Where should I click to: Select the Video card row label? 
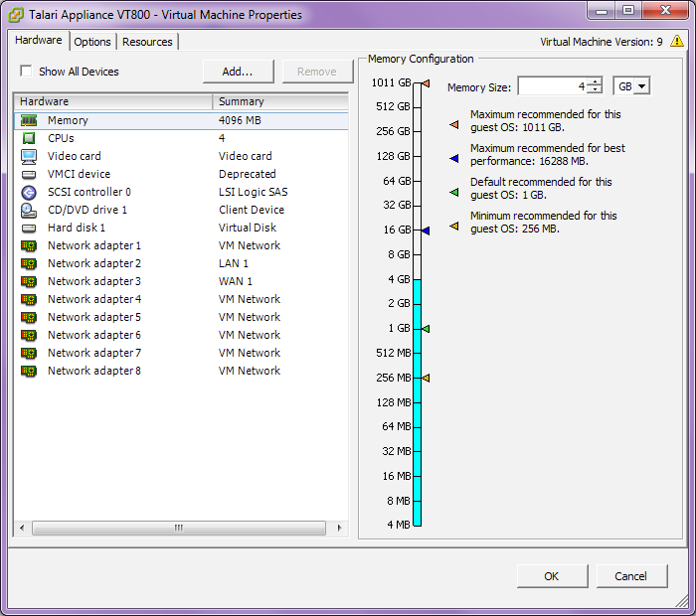coord(75,156)
